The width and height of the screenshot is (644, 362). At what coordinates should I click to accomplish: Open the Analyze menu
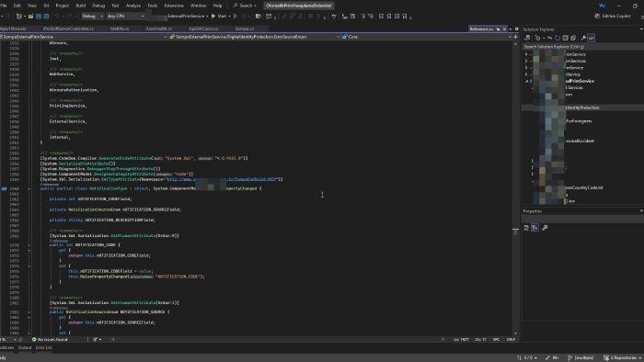[x=132, y=6]
